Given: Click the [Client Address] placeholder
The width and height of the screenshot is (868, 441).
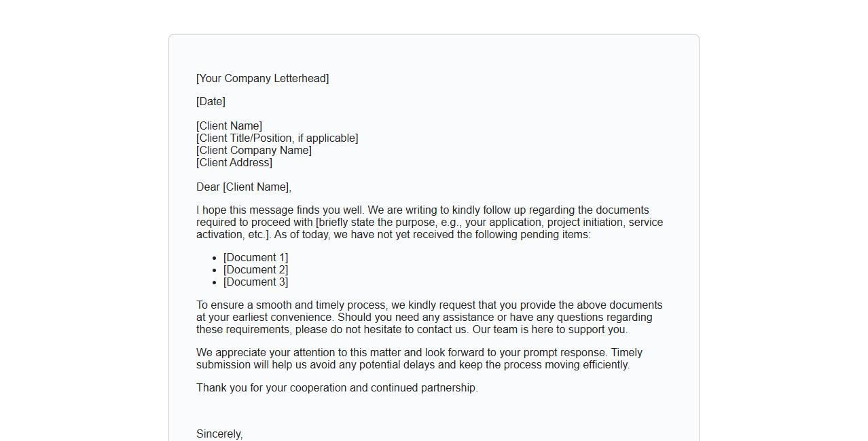Looking at the screenshot, I should tap(234, 163).
